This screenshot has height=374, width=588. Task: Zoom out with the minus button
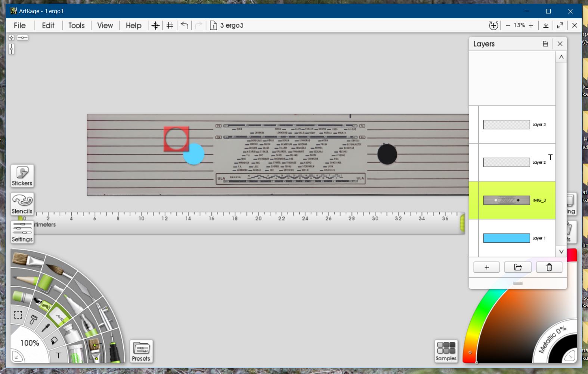click(x=508, y=25)
